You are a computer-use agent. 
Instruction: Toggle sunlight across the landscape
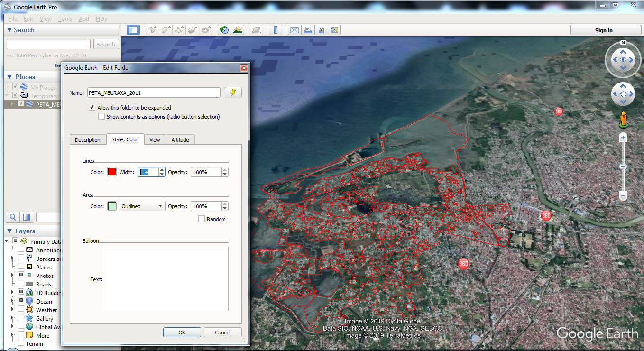[238, 29]
